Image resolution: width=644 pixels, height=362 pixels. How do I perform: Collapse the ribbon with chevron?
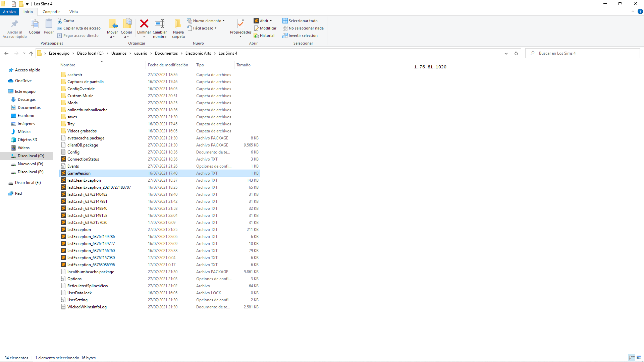(633, 11)
